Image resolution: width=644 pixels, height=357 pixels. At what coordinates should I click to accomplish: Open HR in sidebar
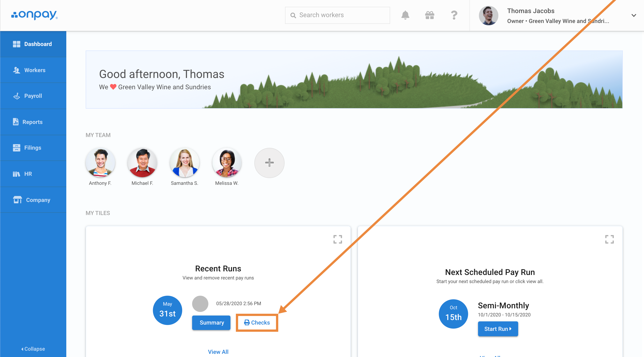[x=33, y=174]
